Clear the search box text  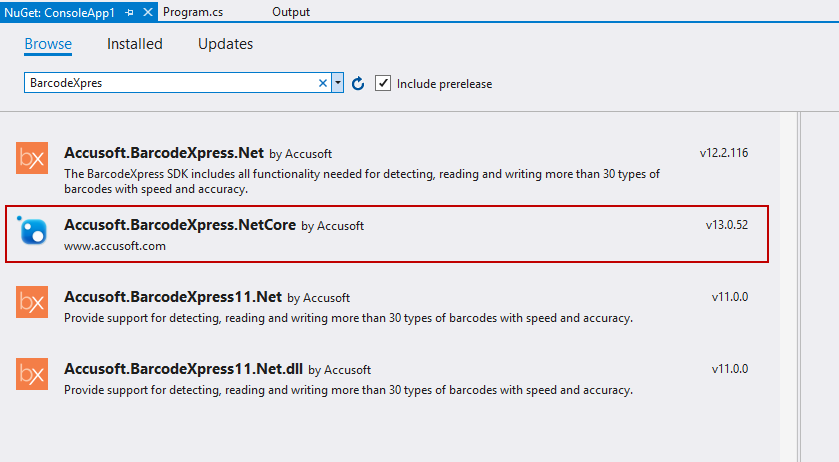click(322, 83)
